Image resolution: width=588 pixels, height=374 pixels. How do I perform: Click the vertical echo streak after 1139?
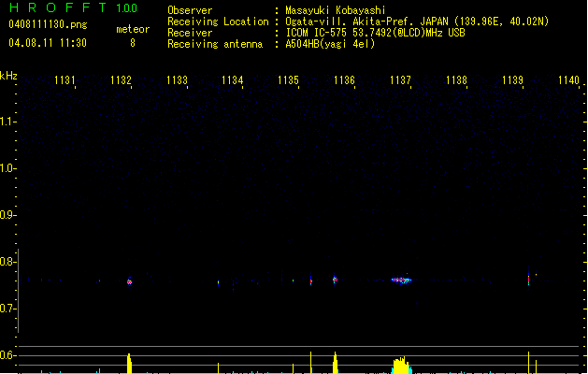point(528,280)
